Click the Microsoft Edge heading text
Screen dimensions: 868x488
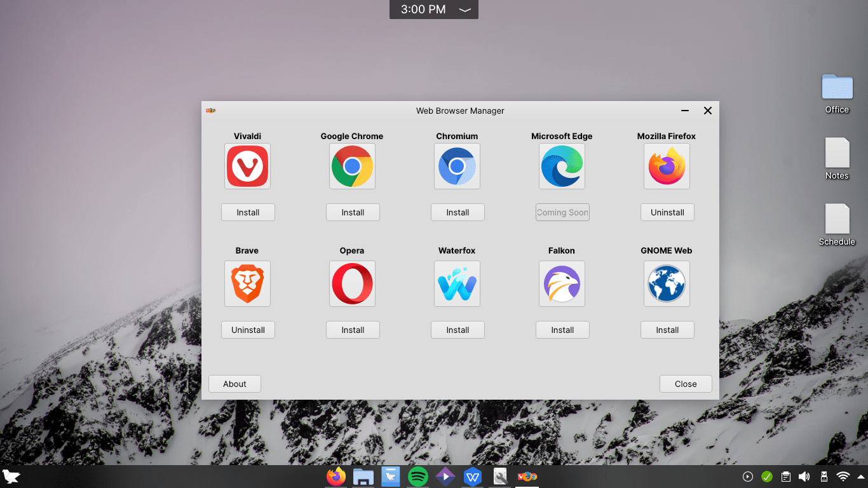click(562, 136)
